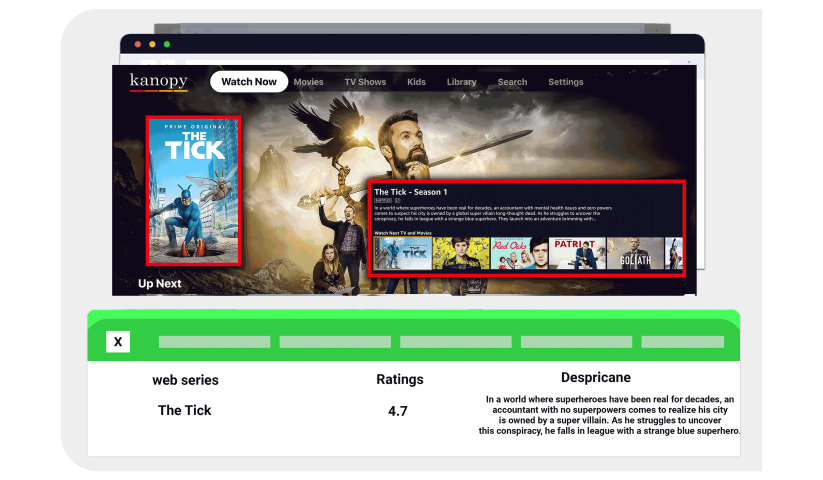Image resolution: width=823 pixels, height=480 pixels.
Task: Click the web series column header
Action: click(x=185, y=380)
